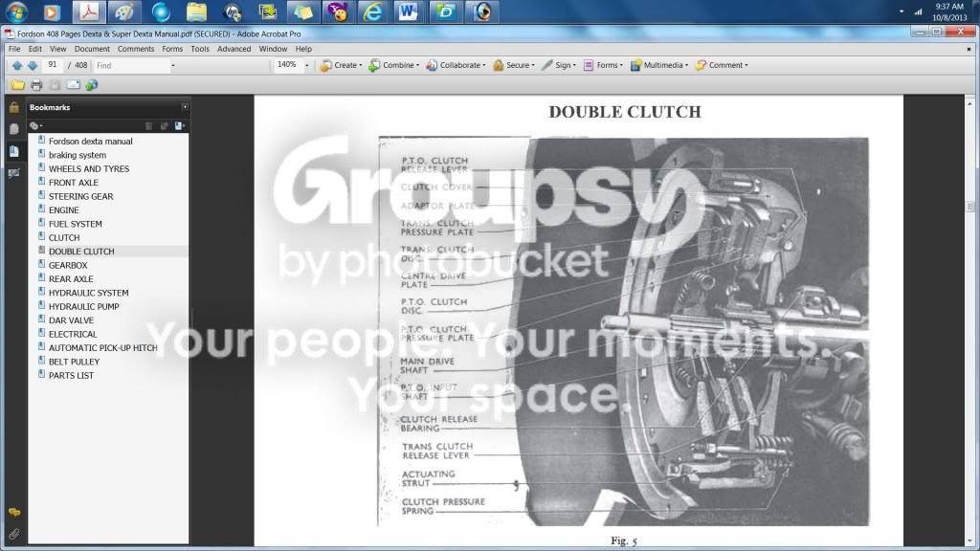Screen dimensions: 980x551
Task: Open the File menu
Action: tap(14, 49)
